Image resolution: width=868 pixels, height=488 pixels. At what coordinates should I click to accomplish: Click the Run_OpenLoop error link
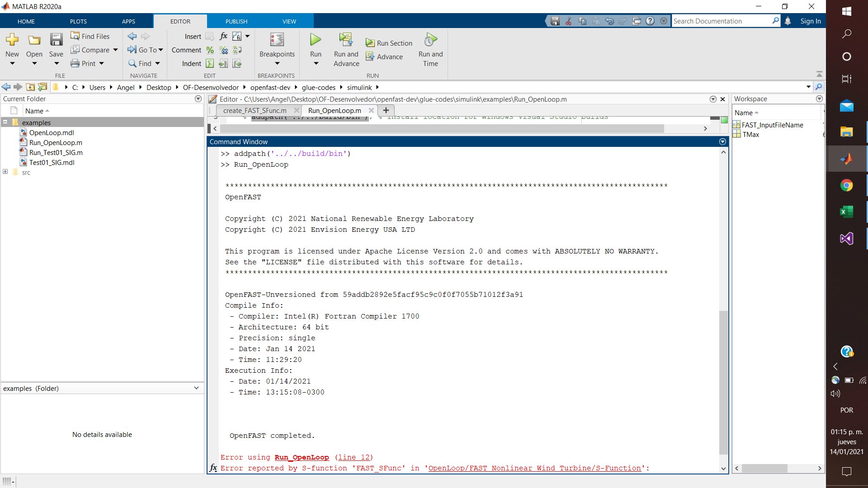(302, 457)
